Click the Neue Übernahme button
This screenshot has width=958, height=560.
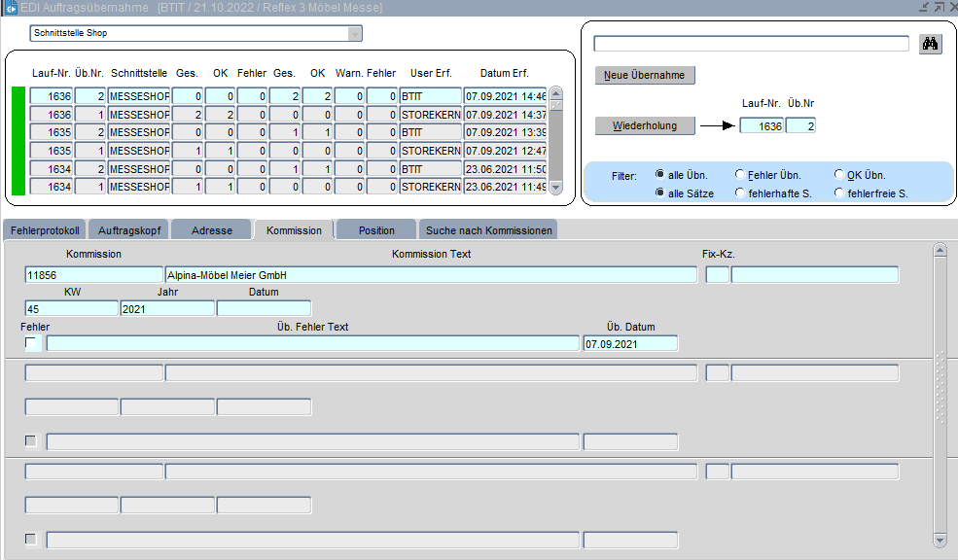(645, 75)
